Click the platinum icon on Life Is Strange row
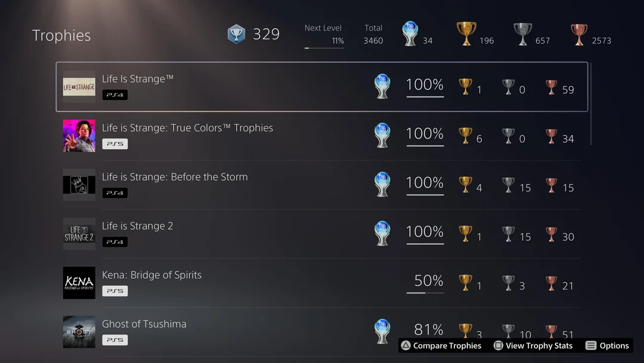This screenshot has height=363, width=644. [382, 86]
